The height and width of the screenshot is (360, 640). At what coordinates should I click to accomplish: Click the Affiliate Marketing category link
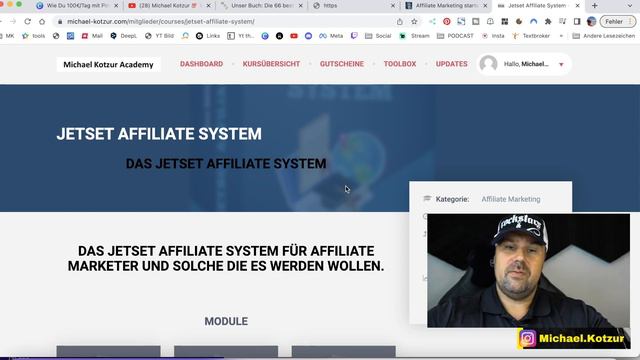[511, 199]
